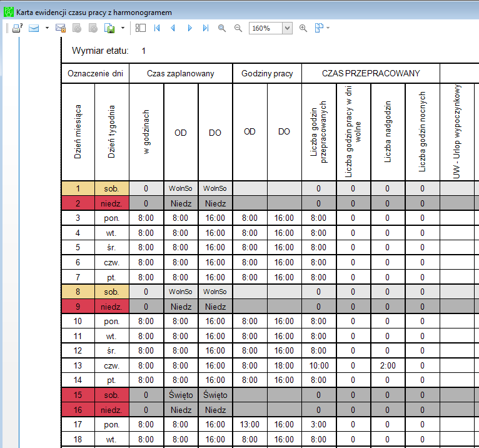This screenshot has width=479, height=448.
Task: Click 'Święto' OD cell for day 15
Action: 181,395
